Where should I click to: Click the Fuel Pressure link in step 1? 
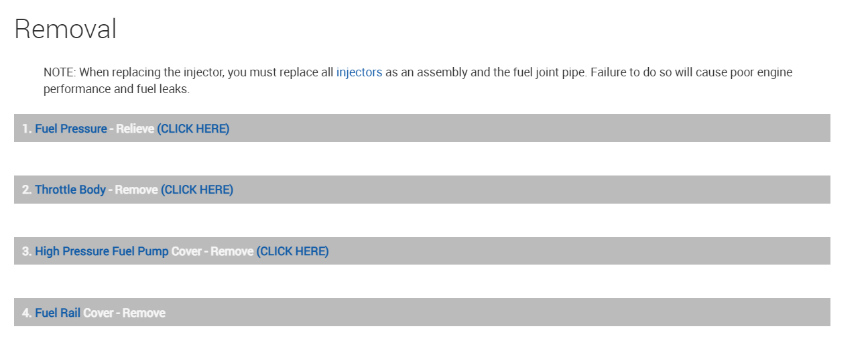70,129
